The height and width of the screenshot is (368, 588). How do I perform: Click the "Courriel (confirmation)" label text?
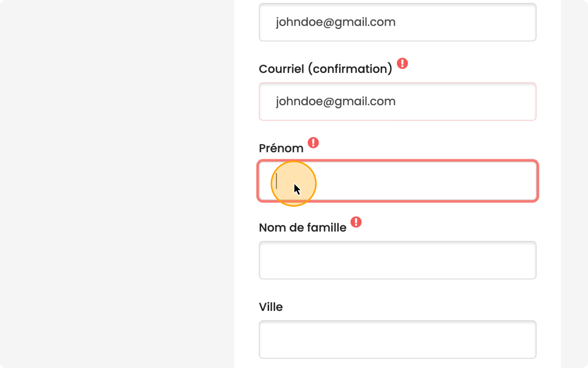[325, 69]
